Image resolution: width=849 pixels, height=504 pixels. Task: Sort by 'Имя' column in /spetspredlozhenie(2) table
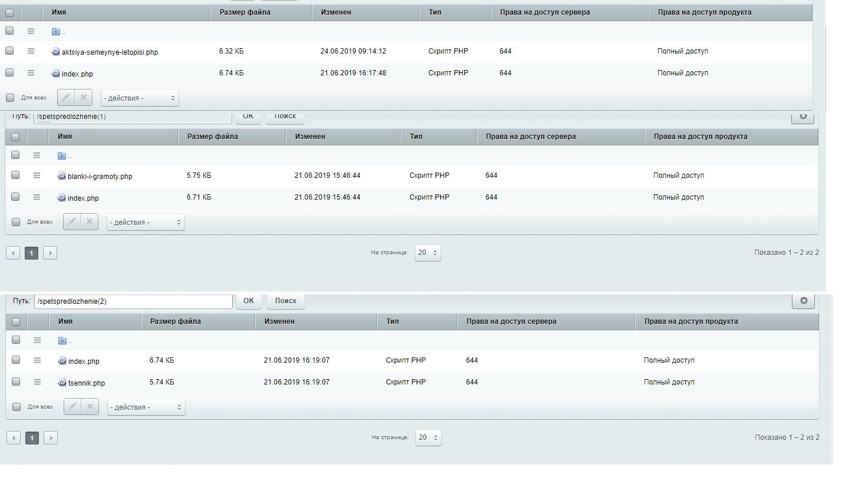coord(95,321)
